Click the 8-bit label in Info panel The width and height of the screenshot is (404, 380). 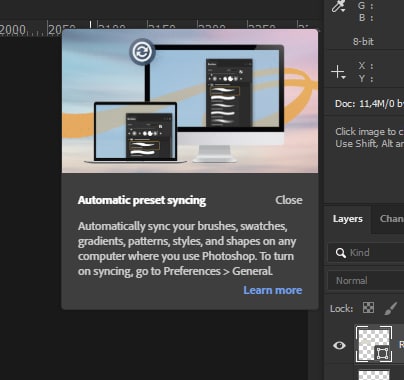(363, 42)
